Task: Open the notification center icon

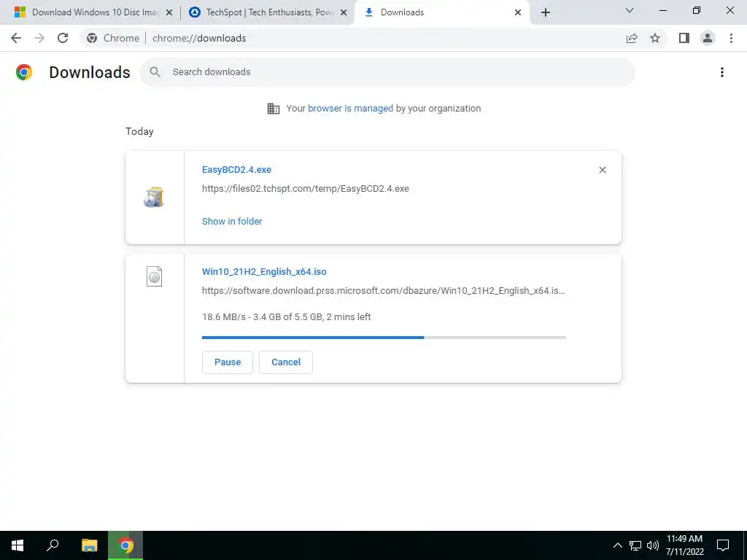Action: (723, 545)
